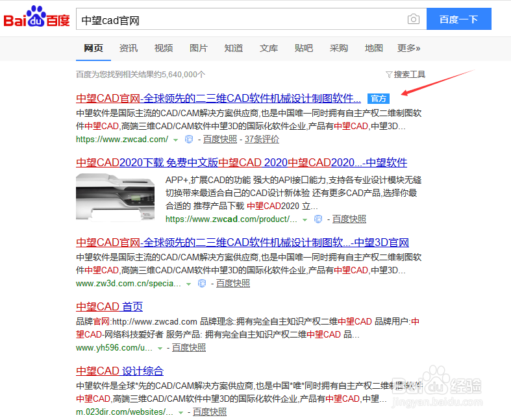Switch to the 资讯 tab
511x420 pixels.
coord(129,48)
